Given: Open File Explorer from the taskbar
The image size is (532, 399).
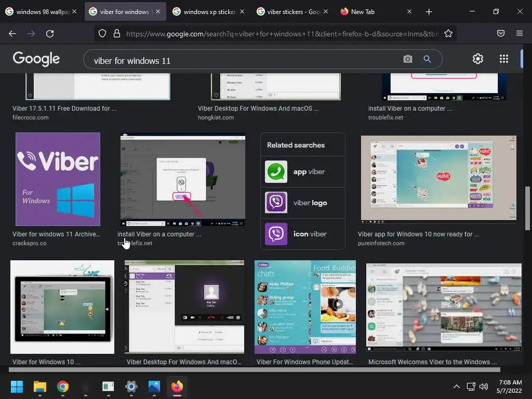Looking at the screenshot, I should [39, 387].
